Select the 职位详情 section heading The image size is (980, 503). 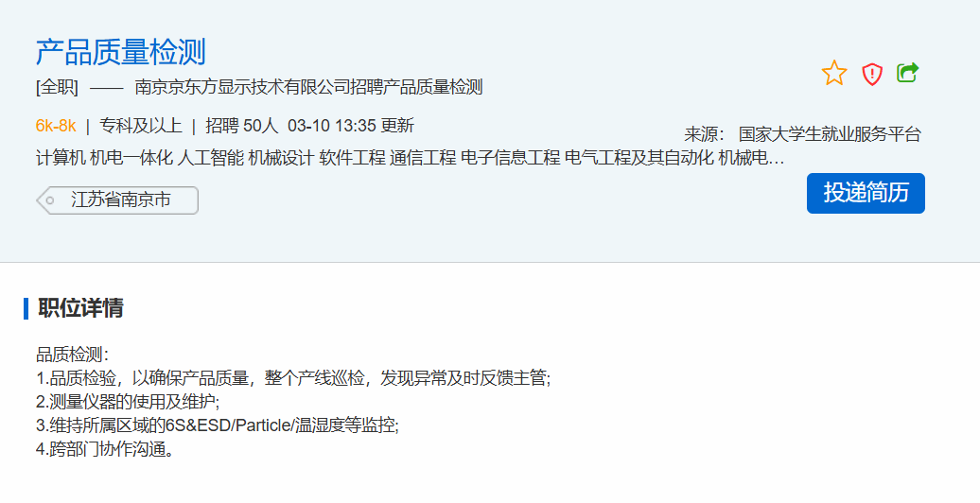coord(80,308)
